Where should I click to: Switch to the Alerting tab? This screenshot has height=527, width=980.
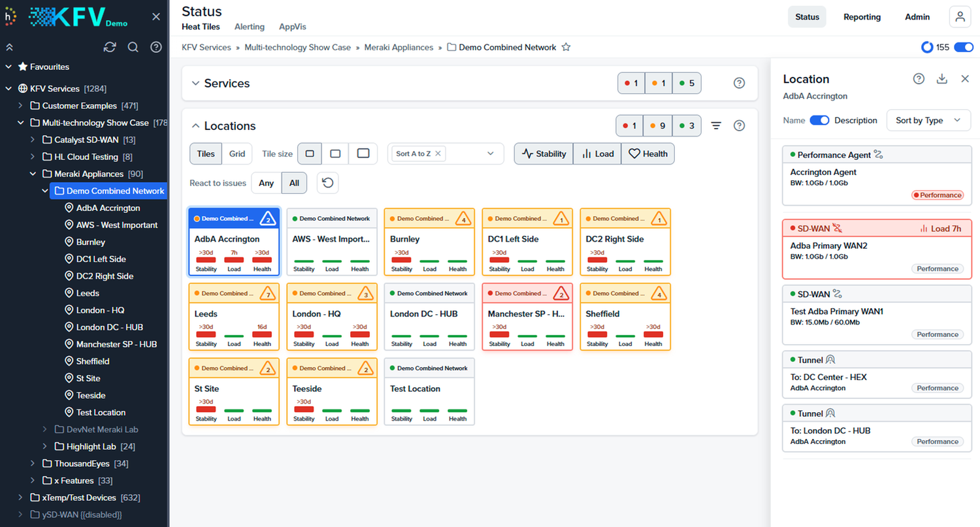tap(250, 27)
